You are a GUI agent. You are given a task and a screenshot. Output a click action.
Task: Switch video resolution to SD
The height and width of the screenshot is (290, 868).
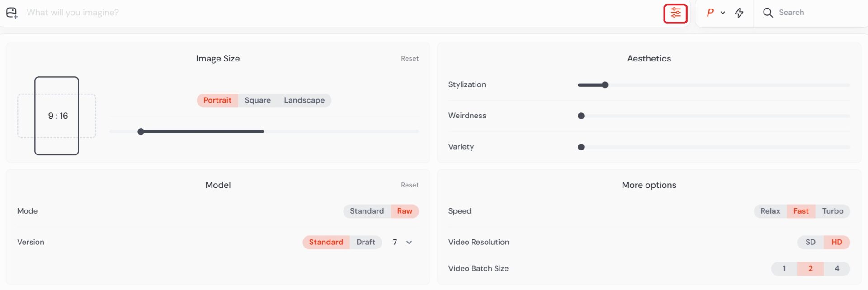coord(810,242)
